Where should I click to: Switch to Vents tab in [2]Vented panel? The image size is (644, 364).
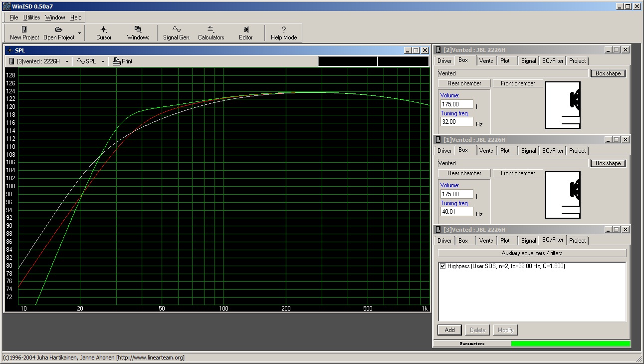485,61
